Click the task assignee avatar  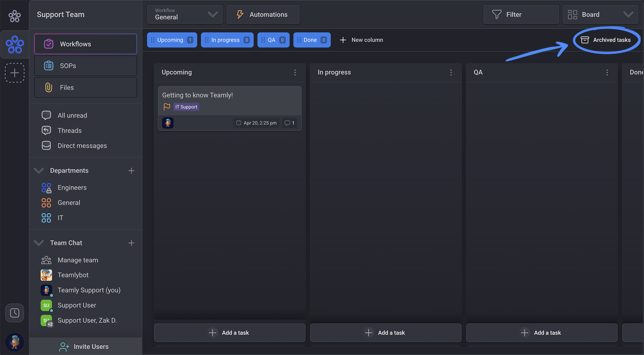pos(168,123)
